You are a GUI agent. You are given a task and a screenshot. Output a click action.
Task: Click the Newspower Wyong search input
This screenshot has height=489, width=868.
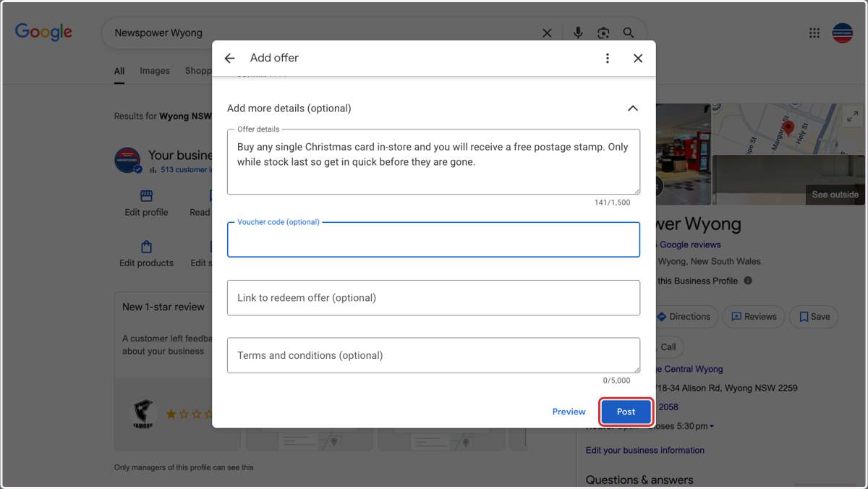click(x=322, y=33)
